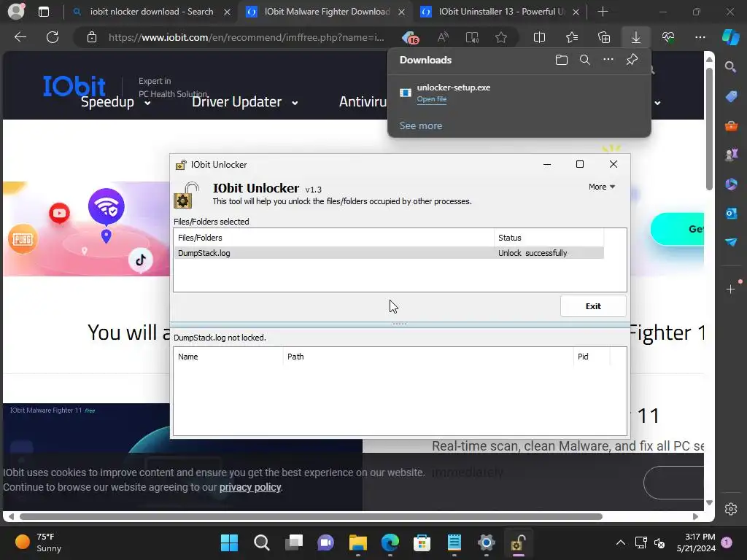This screenshot has height=560, width=747.
Task: Click the browser Back arrow
Action: (20, 37)
